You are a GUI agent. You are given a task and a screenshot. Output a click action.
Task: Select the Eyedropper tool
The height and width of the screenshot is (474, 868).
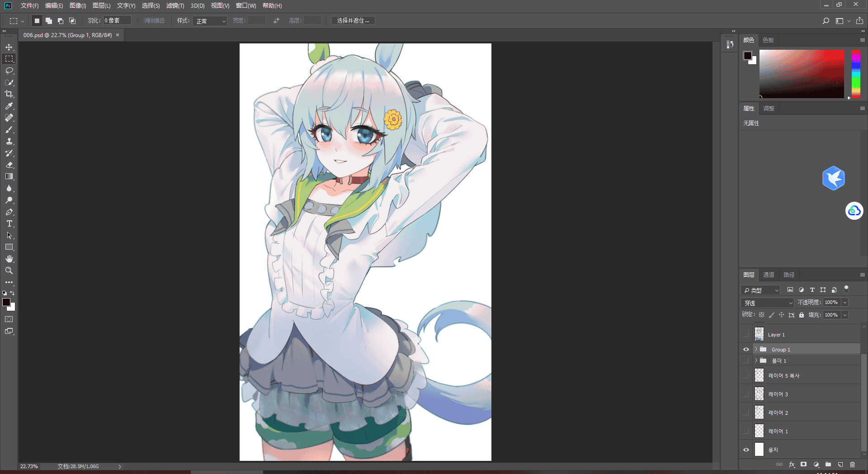9,106
